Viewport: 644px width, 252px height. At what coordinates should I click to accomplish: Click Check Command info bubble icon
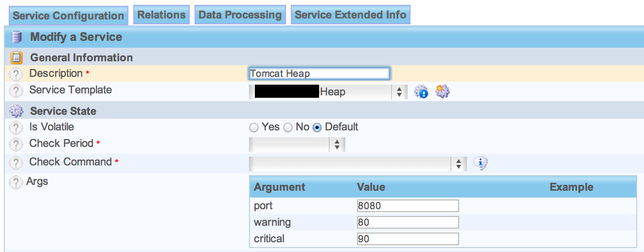coord(480,163)
